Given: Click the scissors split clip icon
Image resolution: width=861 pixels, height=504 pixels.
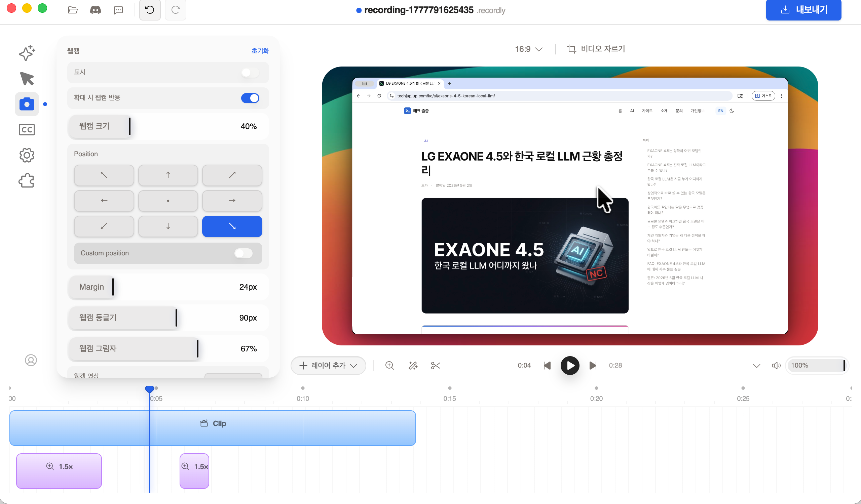Looking at the screenshot, I should coord(436,366).
